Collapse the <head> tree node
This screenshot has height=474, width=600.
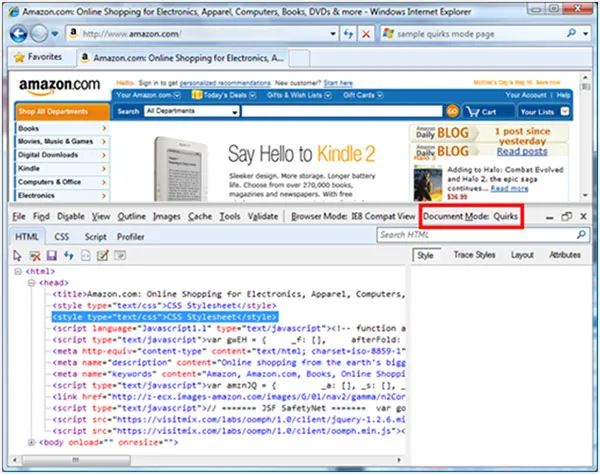33,283
